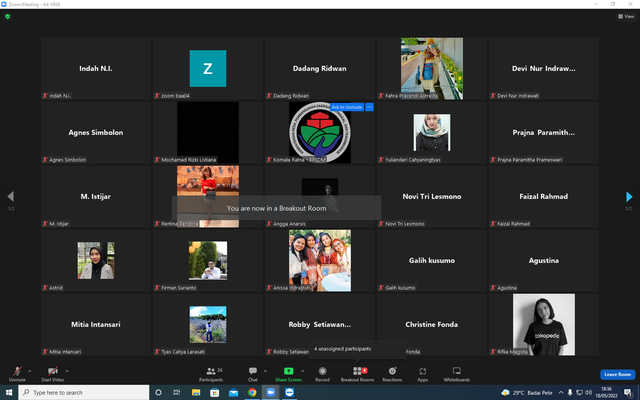The width and height of the screenshot is (640, 400).
Task: Go to previous gallery page arrow
Action: point(11,197)
